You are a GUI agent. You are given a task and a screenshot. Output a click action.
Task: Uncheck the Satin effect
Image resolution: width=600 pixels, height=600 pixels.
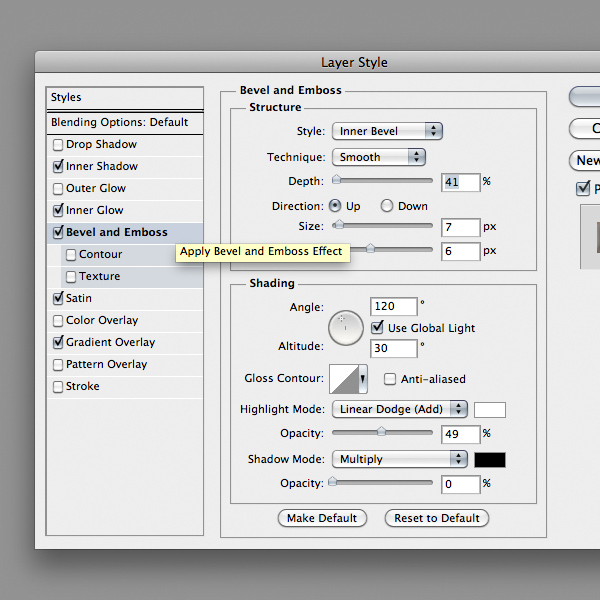[x=58, y=298]
